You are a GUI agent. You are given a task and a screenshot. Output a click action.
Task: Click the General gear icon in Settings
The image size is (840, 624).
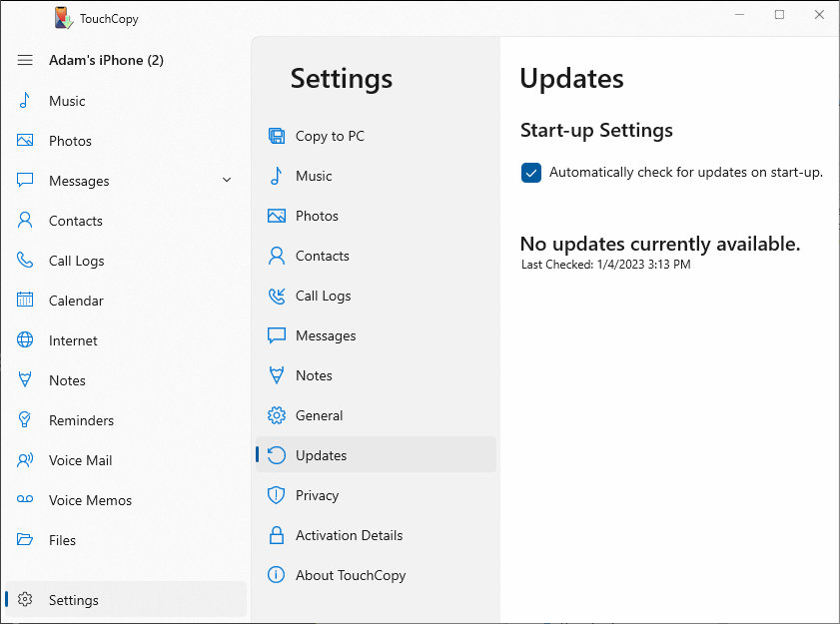(277, 415)
